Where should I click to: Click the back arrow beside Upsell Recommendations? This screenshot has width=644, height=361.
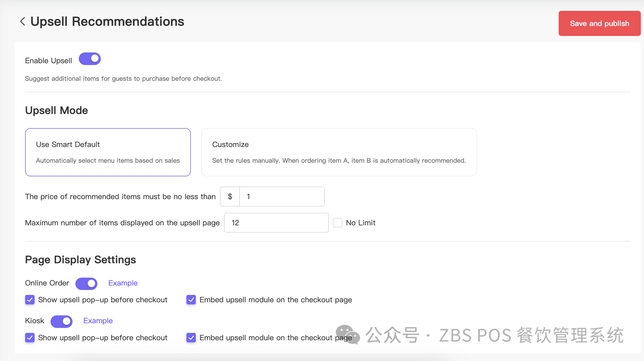click(x=22, y=21)
